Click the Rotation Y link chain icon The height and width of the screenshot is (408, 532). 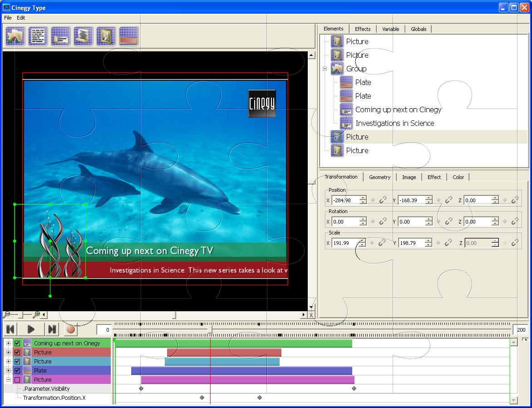pyautogui.click(x=448, y=222)
